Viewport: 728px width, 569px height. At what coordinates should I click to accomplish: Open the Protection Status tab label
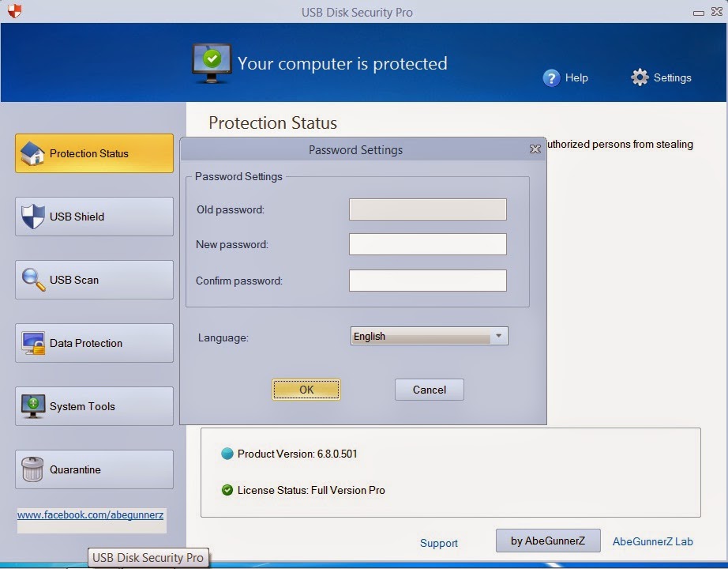coord(88,153)
